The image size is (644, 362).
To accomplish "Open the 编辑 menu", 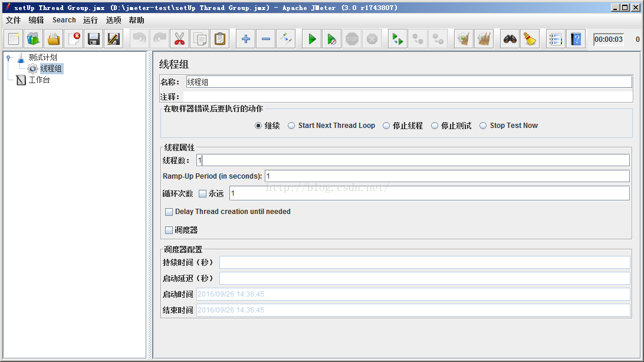I will 36,20.
